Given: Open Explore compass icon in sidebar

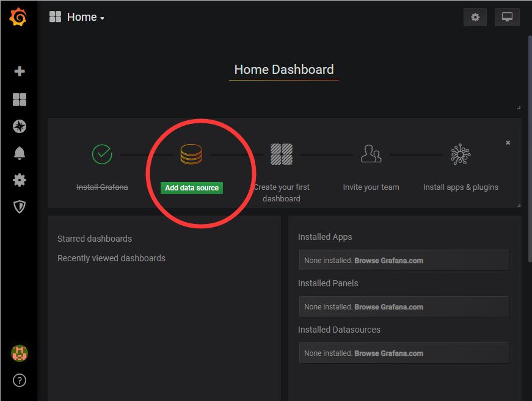Looking at the screenshot, I should click(20, 126).
